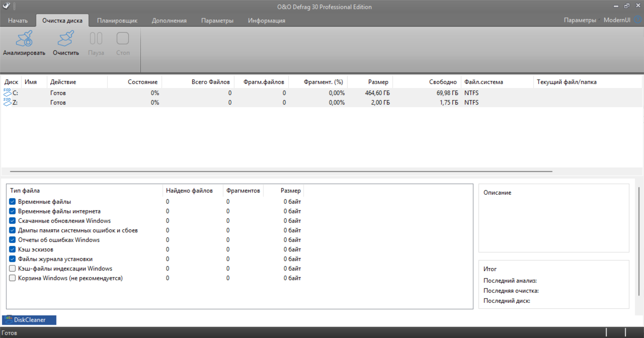Image resolution: width=644 pixels, height=338 pixels.
Task: Click the vertical scrollbar at right edge
Action: pos(639,241)
